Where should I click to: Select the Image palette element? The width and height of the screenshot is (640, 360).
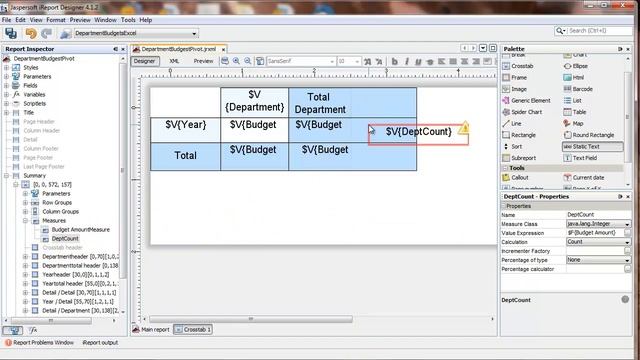point(515,89)
